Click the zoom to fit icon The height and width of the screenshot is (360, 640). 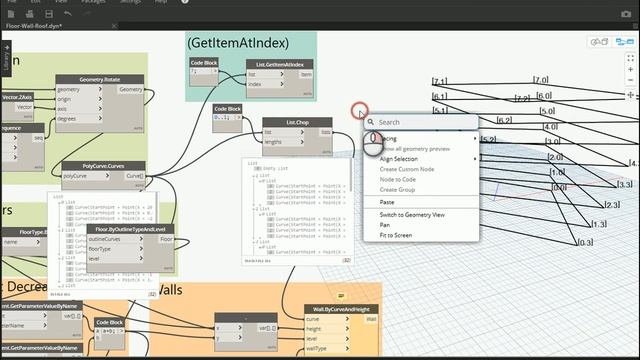631,58
